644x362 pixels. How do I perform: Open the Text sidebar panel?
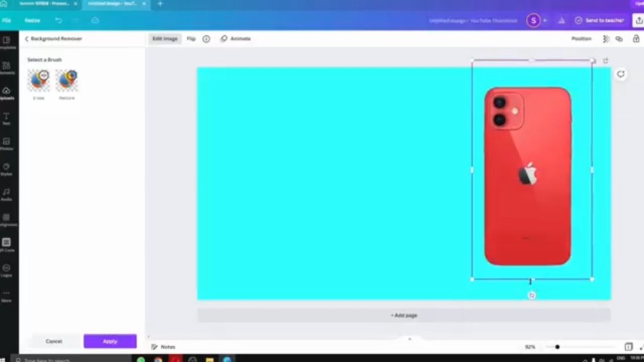[x=6, y=119]
